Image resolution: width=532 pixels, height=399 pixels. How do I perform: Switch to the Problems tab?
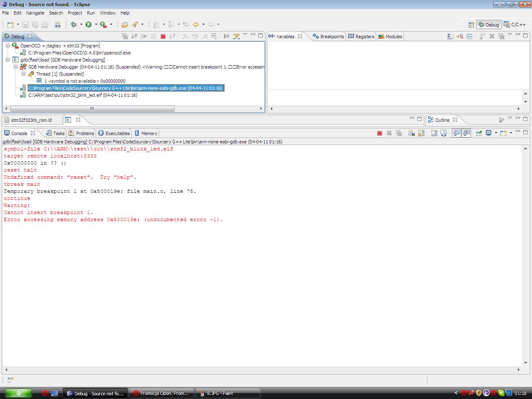(x=81, y=133)
